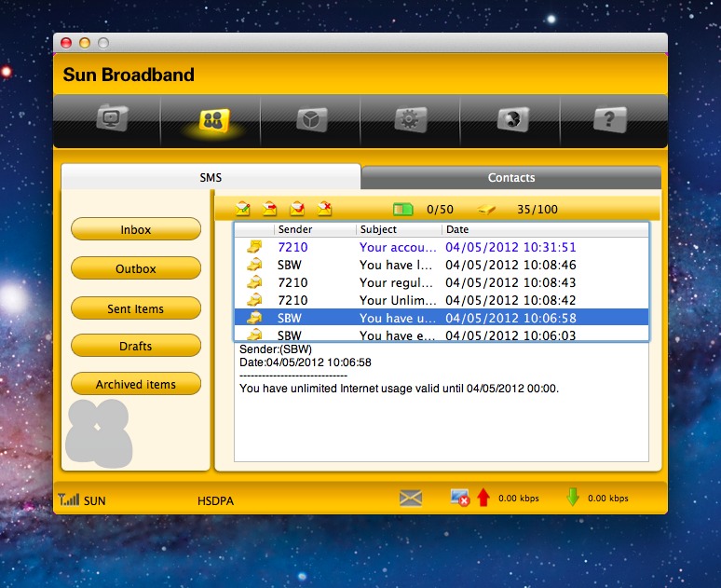Sort messages by Sender column header
This screenshot has width=721, height=588.
click(316, 229)
